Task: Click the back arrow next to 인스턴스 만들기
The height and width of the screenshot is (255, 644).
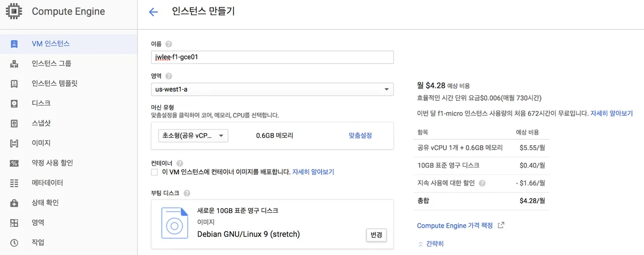Action: tap(153, 12)
